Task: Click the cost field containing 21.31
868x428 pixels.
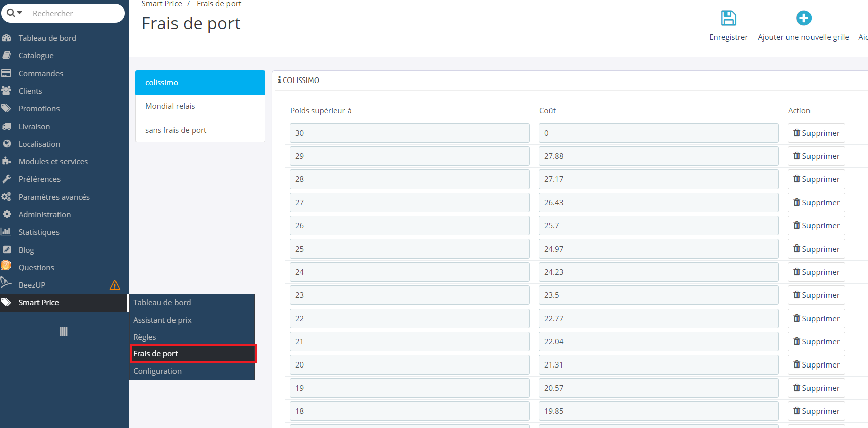Action: tap(659, 364)
